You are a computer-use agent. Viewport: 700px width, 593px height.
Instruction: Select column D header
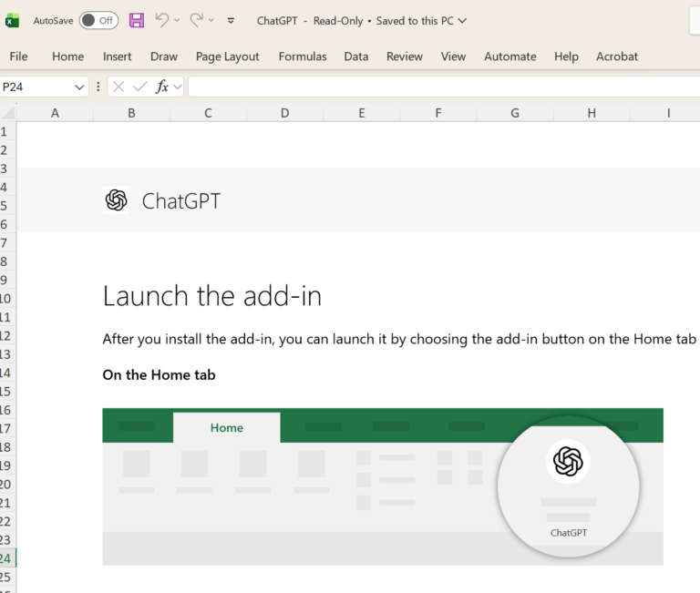click(x=284, y=113)
